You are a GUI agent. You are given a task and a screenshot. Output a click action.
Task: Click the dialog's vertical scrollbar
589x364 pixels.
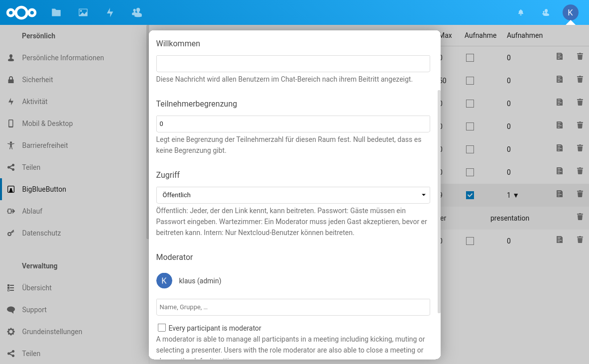439,199
